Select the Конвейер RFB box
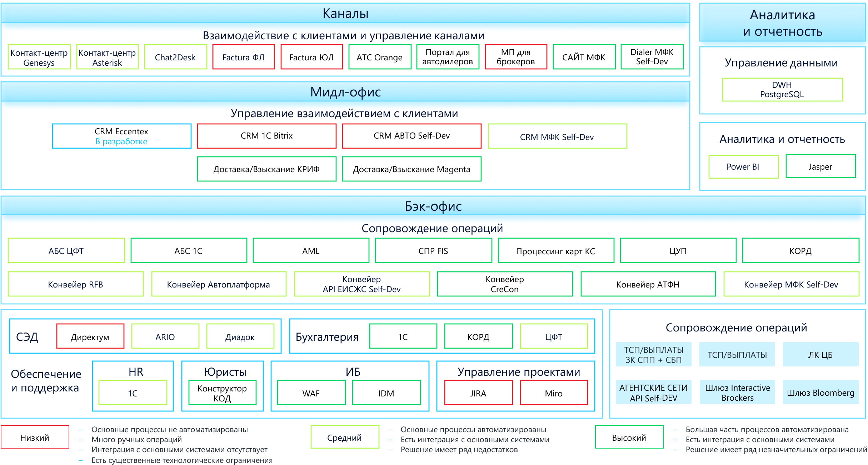The width and height of the screenshot is (868, 465). pos(76,284)
